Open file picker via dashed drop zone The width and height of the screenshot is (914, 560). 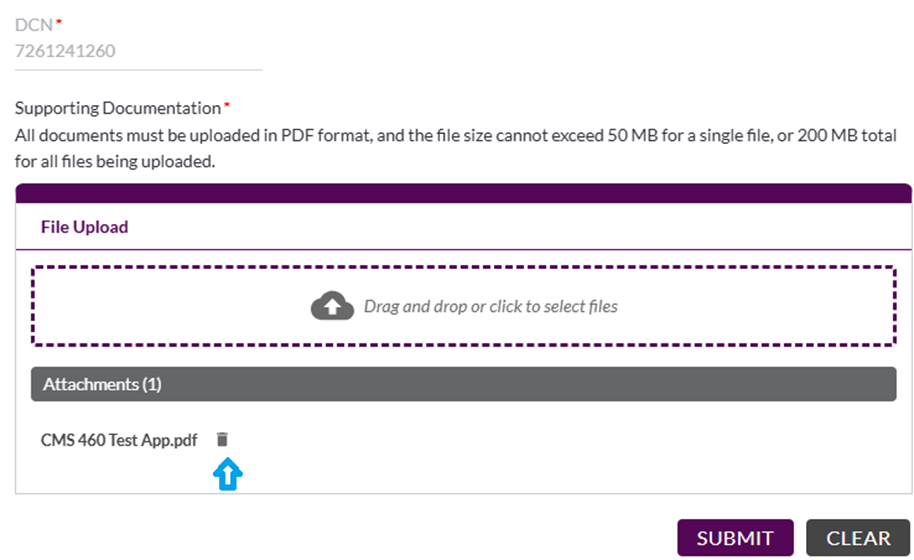(463, 306)
